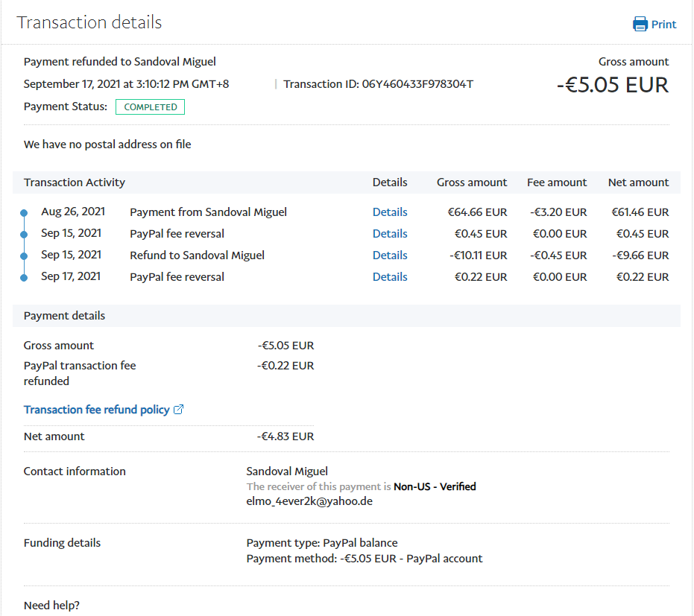Click the Print link text
The width and height of the screenshot is (694, 616).
[663, 25]
